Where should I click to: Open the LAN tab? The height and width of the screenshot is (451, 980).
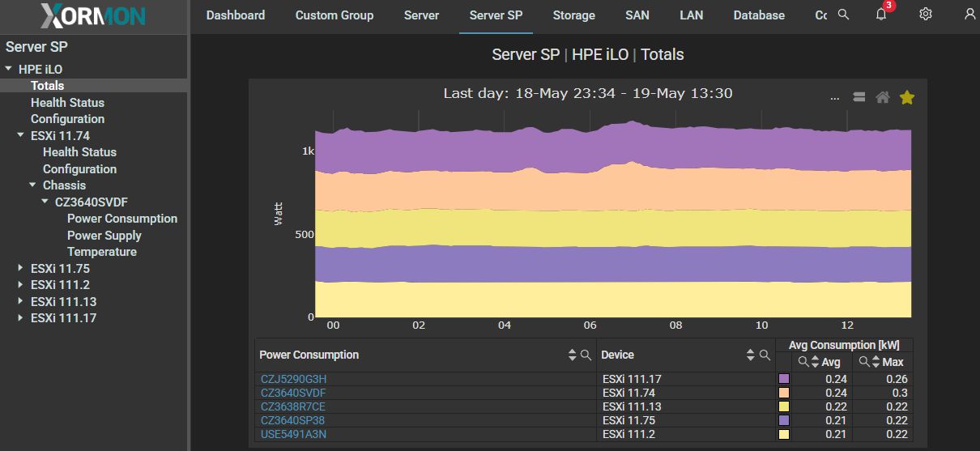pos(691,15)
